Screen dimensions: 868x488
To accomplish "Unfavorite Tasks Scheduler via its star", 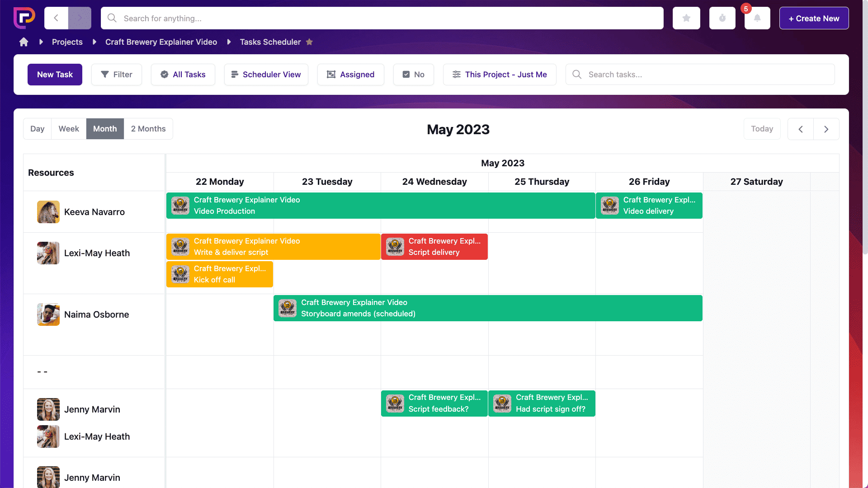I will tap(310, 42).
